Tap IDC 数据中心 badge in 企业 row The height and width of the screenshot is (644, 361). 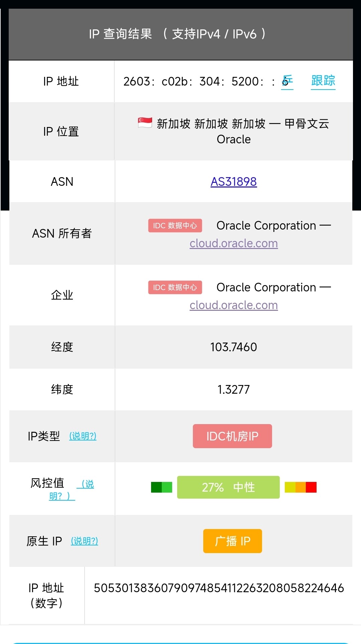pos(175,287)
